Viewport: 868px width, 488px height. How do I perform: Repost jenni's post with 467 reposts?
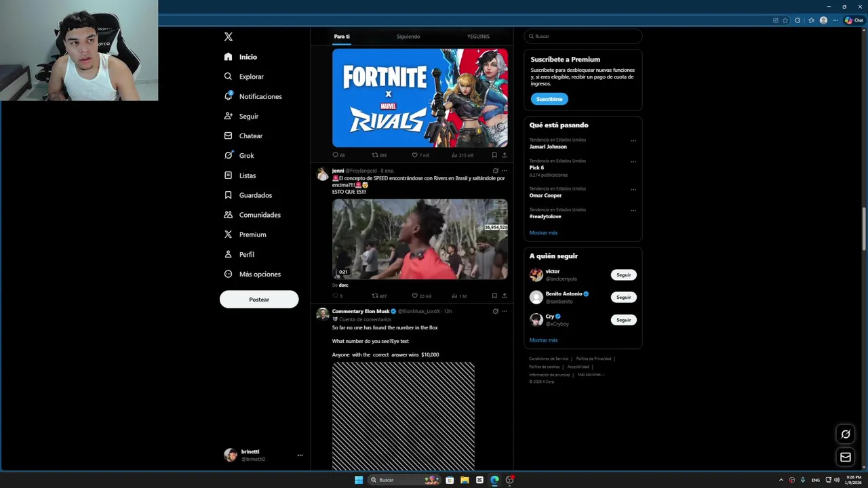pyautogui.click(x=379, y=296)
